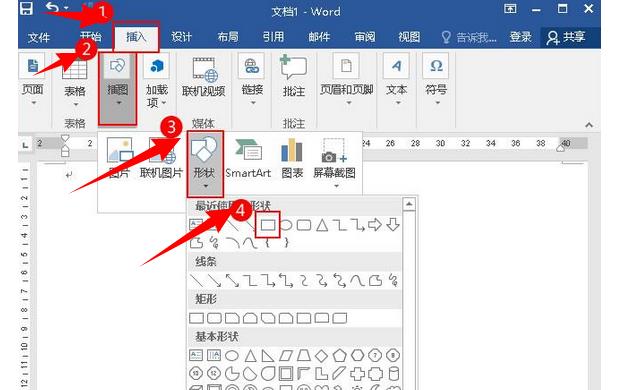This screenshot has height=390, width=619.
Task: Select the snip single corner rectangle in 矩形
Action: point(233,318)
